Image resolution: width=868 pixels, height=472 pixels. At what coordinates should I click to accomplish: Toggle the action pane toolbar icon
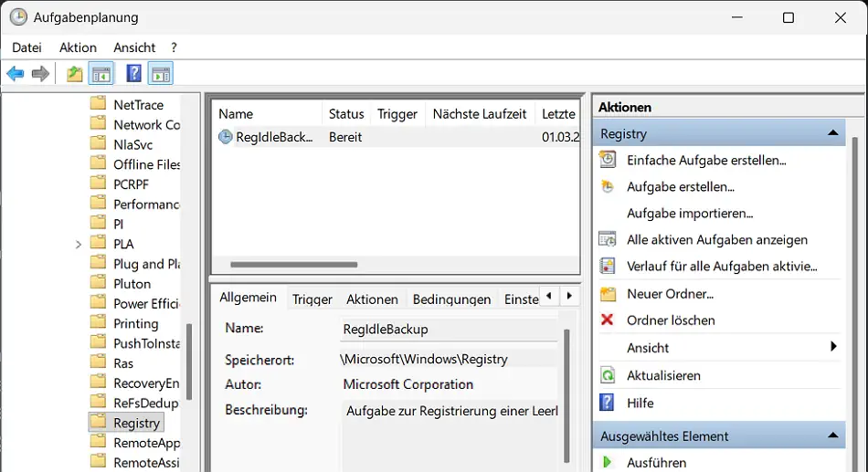[161, 74]
